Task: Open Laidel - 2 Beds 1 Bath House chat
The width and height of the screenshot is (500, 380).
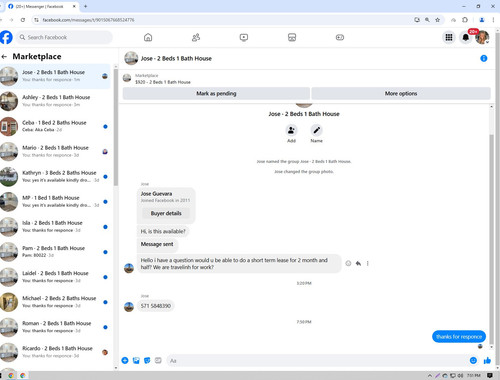Action: coord(55,277)
